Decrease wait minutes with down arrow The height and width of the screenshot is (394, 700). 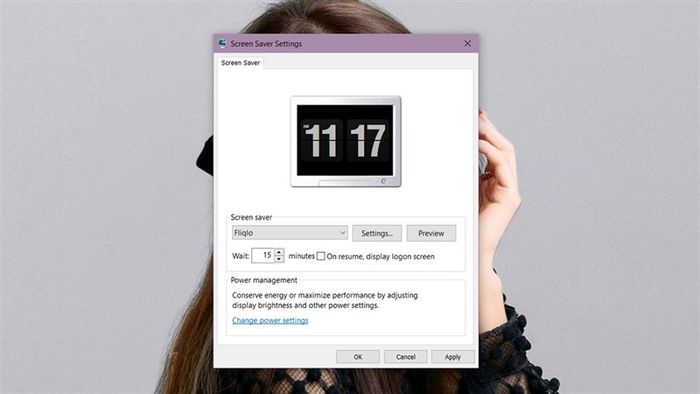[279, 259]
